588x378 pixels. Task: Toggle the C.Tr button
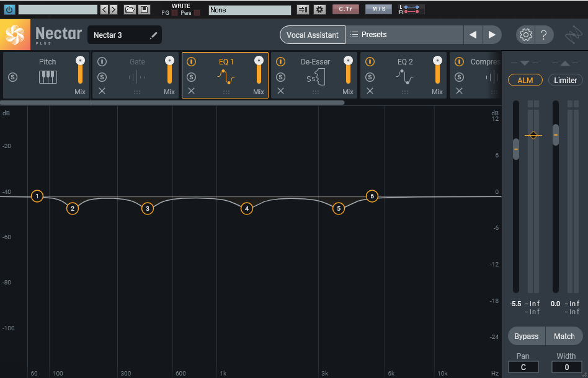[x=345, y=9]
